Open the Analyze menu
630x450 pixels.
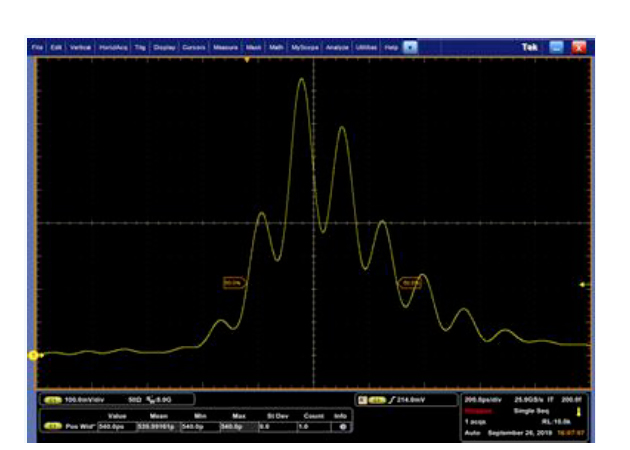pos(337,47)
